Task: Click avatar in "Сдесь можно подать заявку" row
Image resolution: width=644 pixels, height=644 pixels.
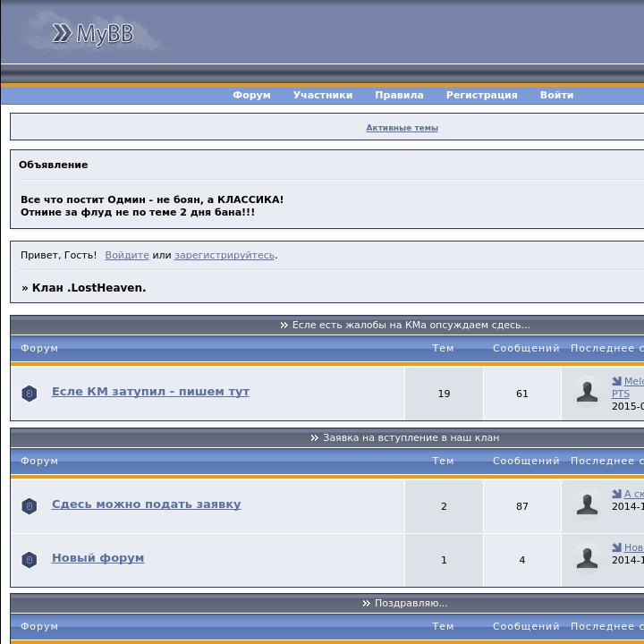Action: (587, 505)
